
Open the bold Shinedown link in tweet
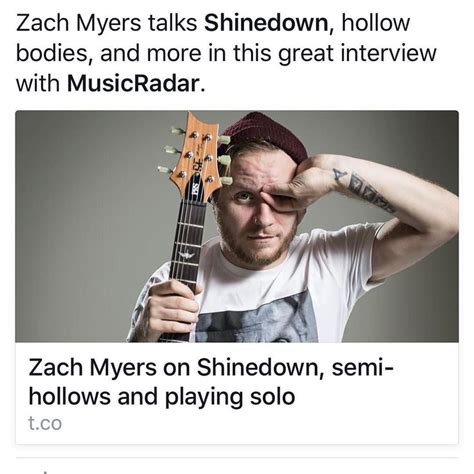tap(268, 24)
